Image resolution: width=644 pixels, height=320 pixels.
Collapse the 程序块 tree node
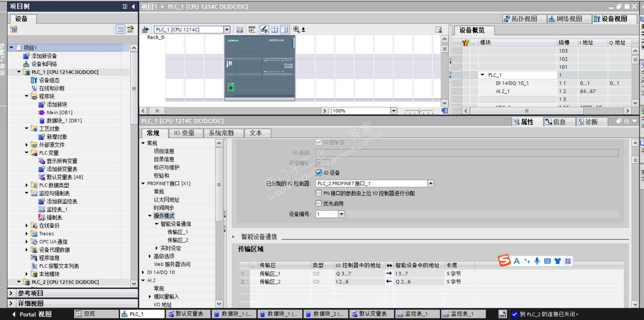[27, 96]
